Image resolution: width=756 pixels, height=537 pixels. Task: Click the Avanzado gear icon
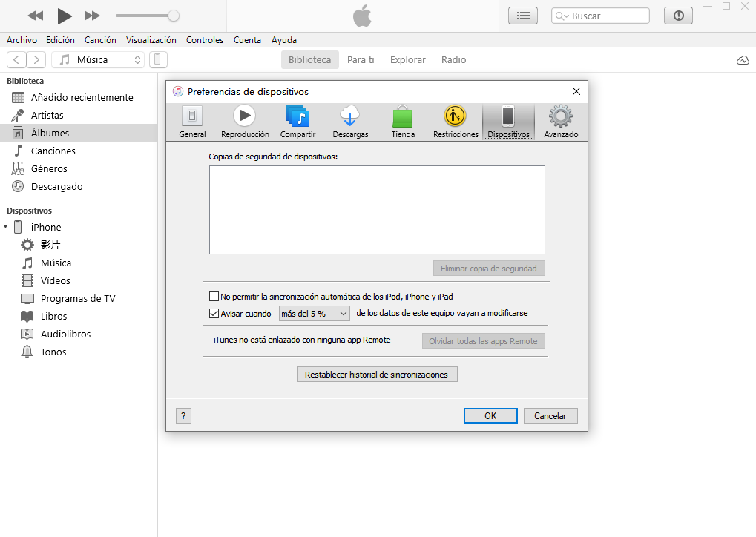[560, 116]
